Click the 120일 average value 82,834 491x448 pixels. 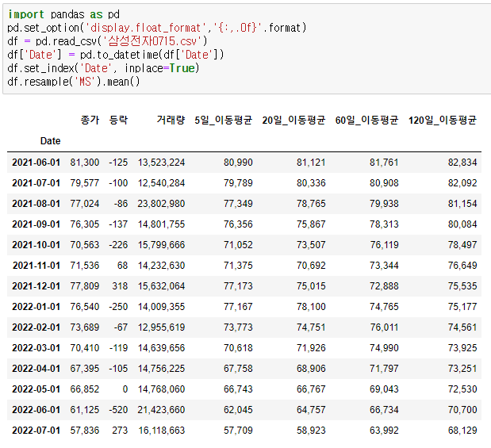coord(462,163)
